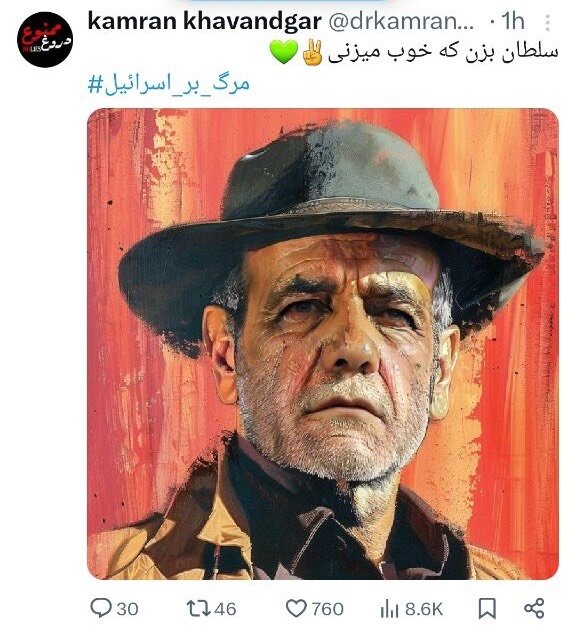Click the green heart emoji in the tweet

click(284, 52)
